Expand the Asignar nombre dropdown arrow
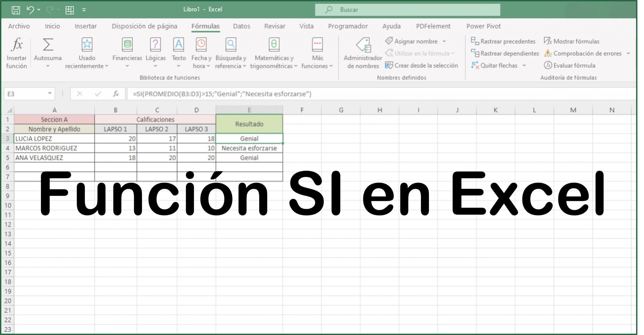 (x=444, y=41)
